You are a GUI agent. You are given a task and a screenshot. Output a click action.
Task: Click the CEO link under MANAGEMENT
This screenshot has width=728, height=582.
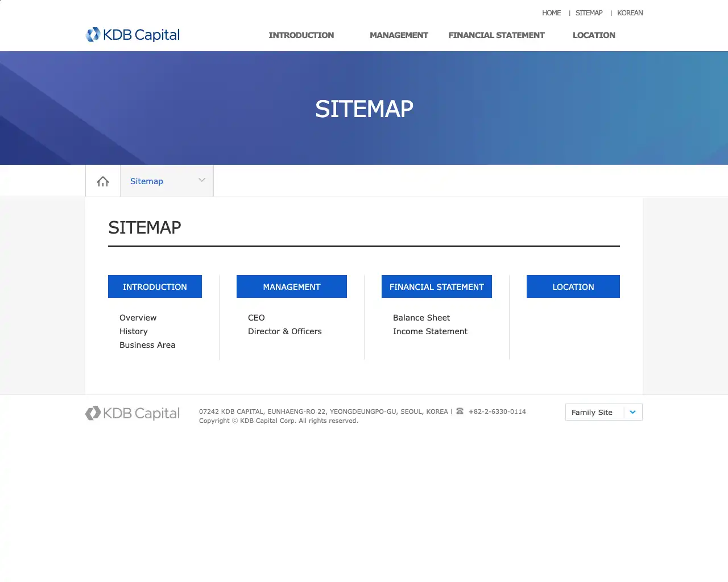tap(256, 318)
